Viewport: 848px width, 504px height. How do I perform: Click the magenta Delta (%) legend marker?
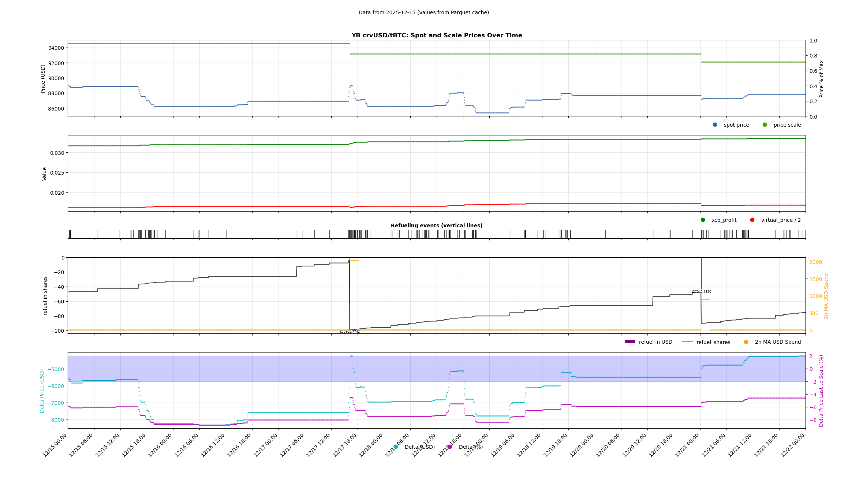coord(450,447)
